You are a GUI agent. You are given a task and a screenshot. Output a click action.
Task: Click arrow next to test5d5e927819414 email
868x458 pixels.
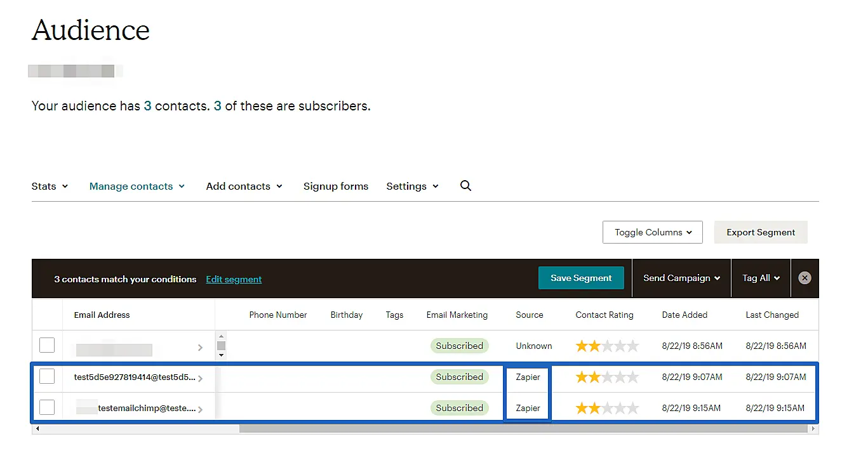click(200, 379)
